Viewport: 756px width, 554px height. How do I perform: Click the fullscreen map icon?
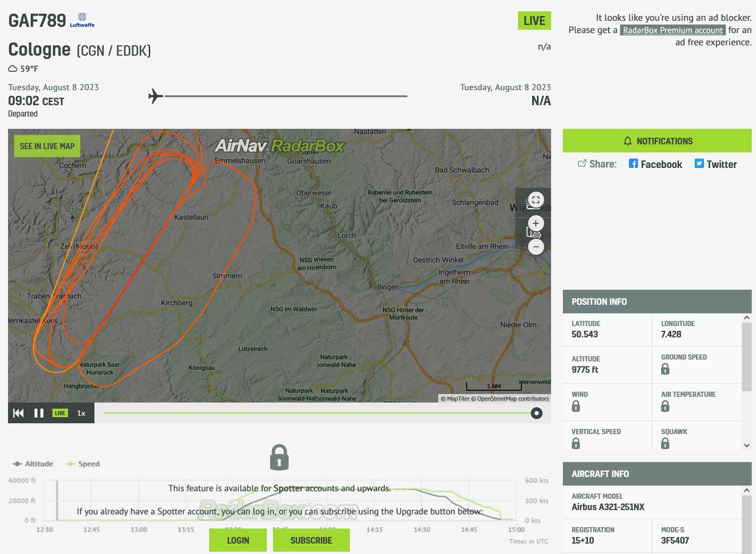535,200
